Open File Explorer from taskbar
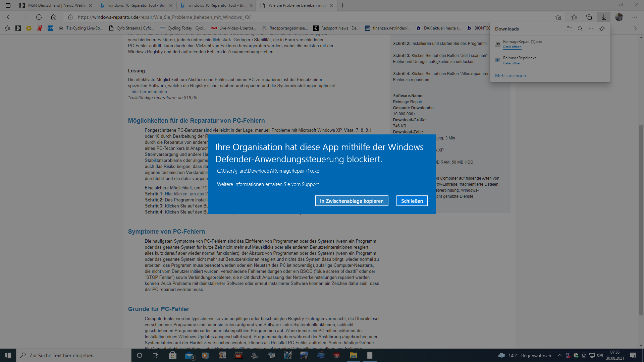 pyautogui.click(x=353, y=355)
